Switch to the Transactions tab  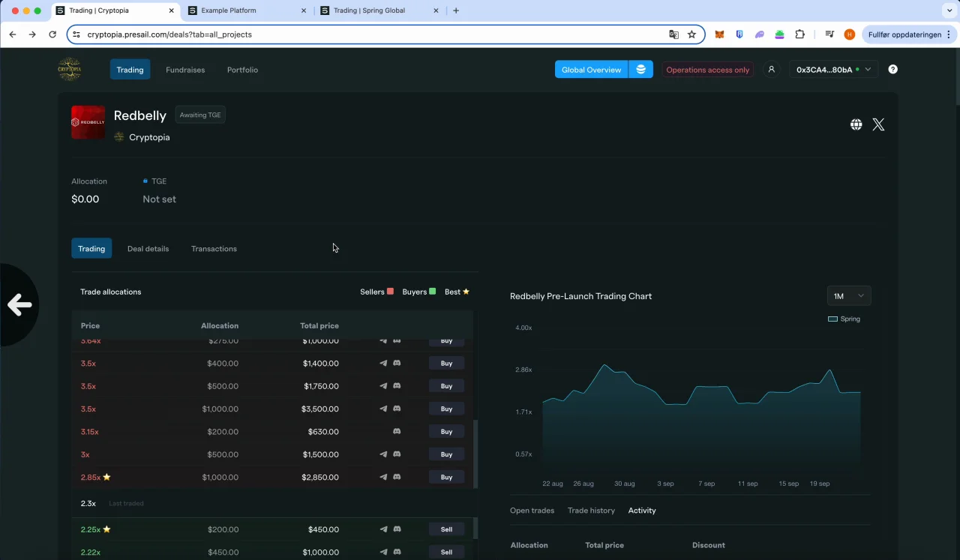214,248
